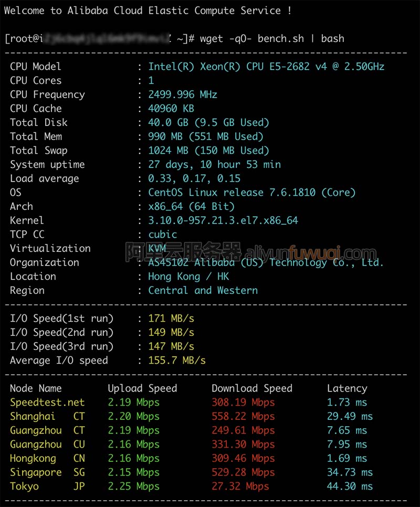The image size is (420, 507).
Task: Click the Welcome to Alibaba Cloud banner
Action: point(148,10)
